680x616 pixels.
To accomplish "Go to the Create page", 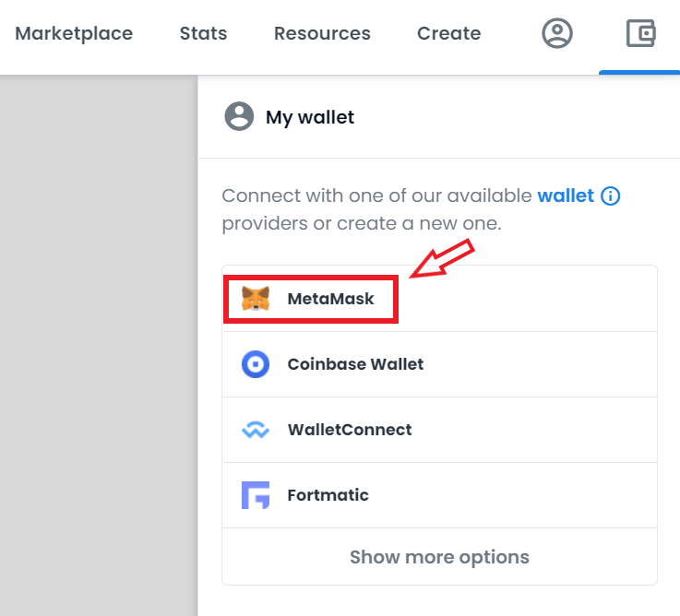I will [448, 33].
